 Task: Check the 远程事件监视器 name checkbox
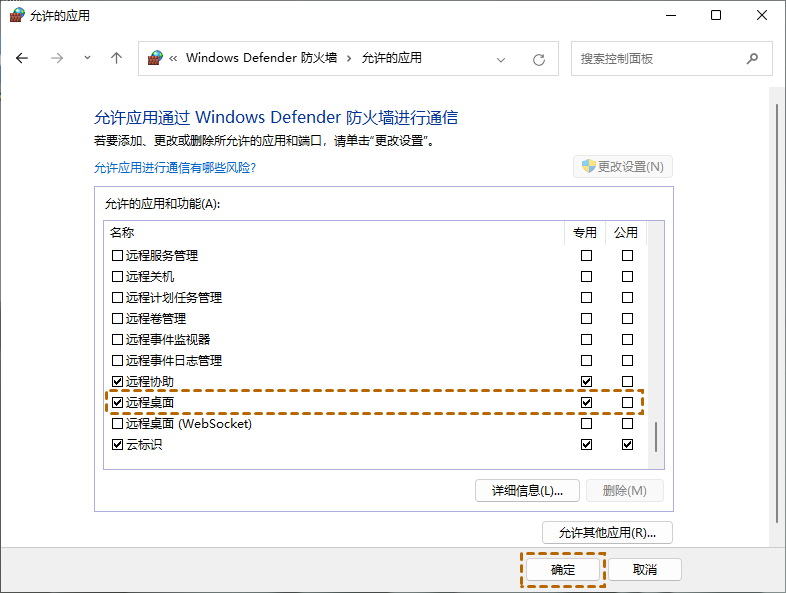coord(117,340)
